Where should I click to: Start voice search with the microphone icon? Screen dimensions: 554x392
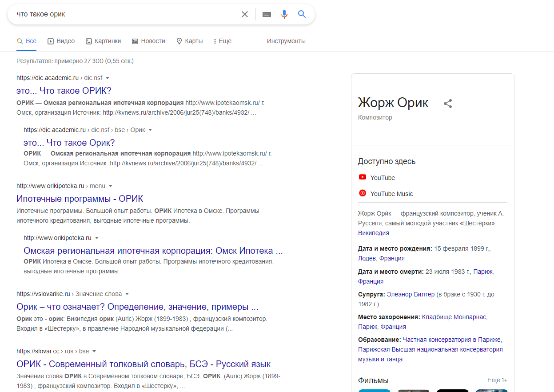pos(284,14)
